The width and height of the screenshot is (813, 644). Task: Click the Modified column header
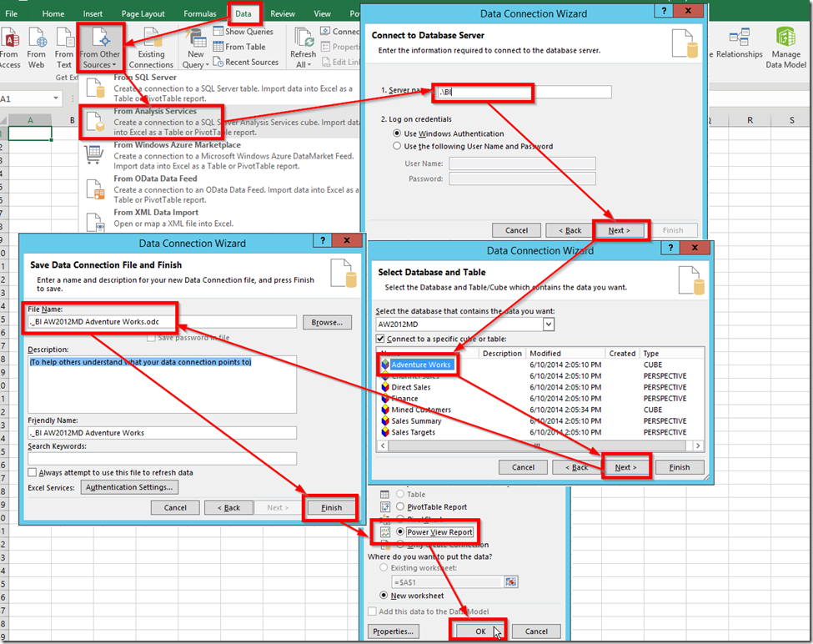[x=565, y=353]
